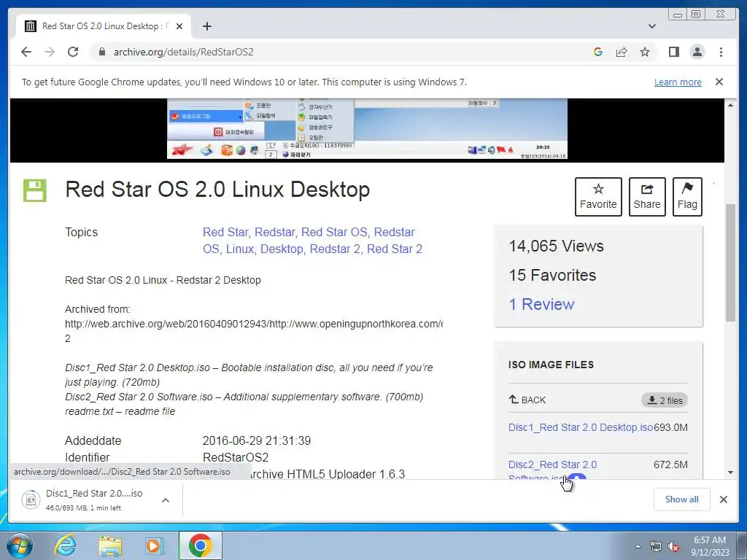Screen dimensions: 747x560
Task: Close the Red Star OS tab
Action: 179,26
